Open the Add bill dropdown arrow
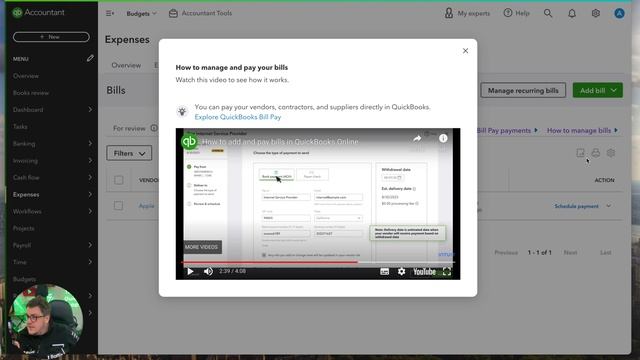Image resolution: width=640 pixels, height=360 pixels. [x=614, y=90]
